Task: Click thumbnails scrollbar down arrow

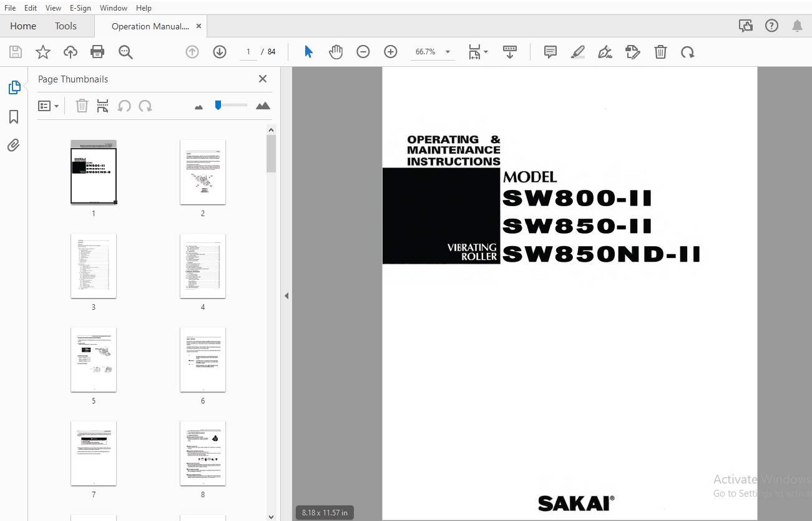Action: pyautogui.click(x=271, y=517)
